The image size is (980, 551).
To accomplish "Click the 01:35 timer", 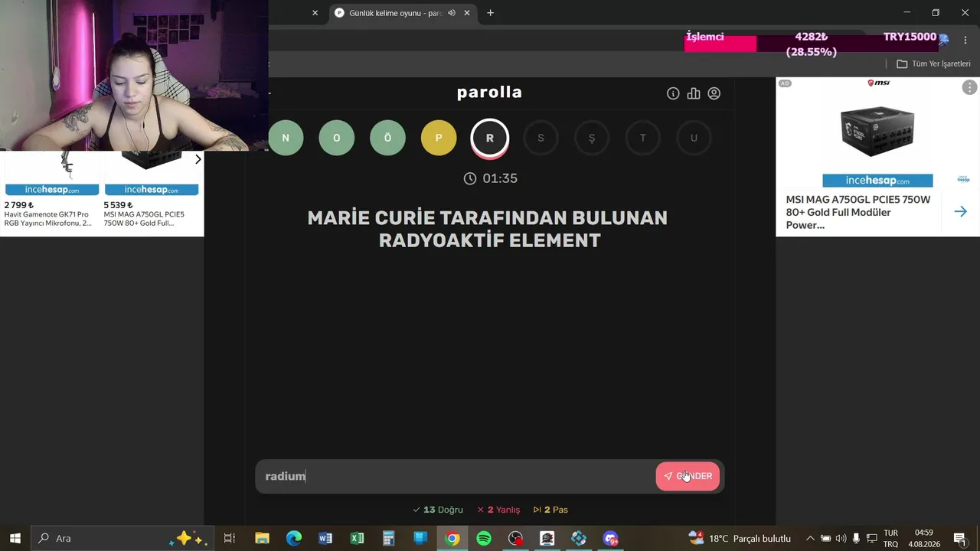I will pyautogui.click(x=491, y=178).
